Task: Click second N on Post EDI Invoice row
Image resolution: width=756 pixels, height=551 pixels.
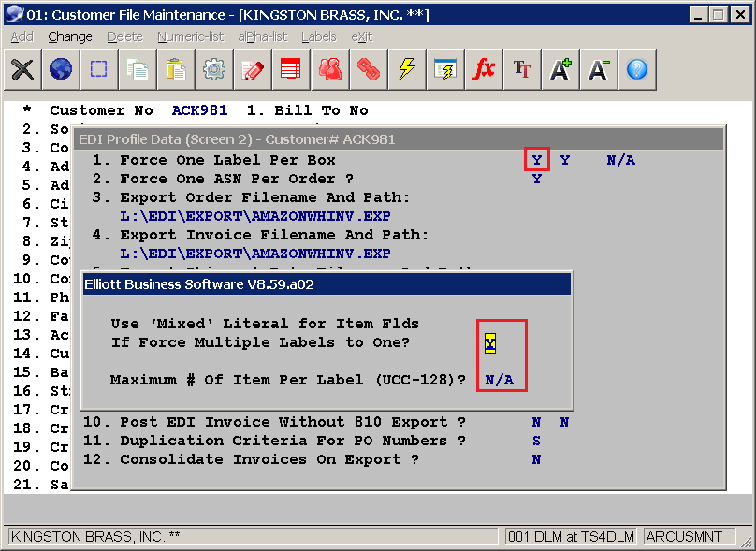Action: pos(564,422)
